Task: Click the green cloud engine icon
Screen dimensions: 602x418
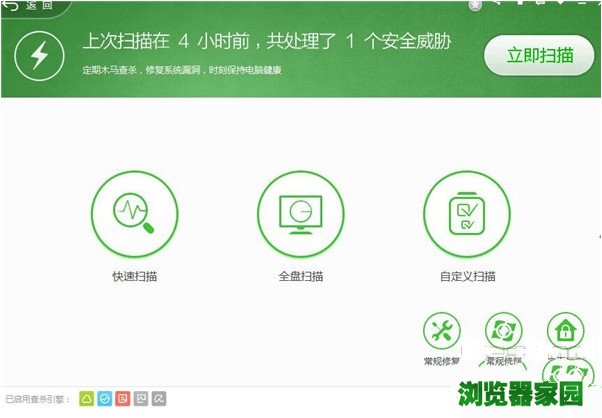Action: (x=87, y=399)
